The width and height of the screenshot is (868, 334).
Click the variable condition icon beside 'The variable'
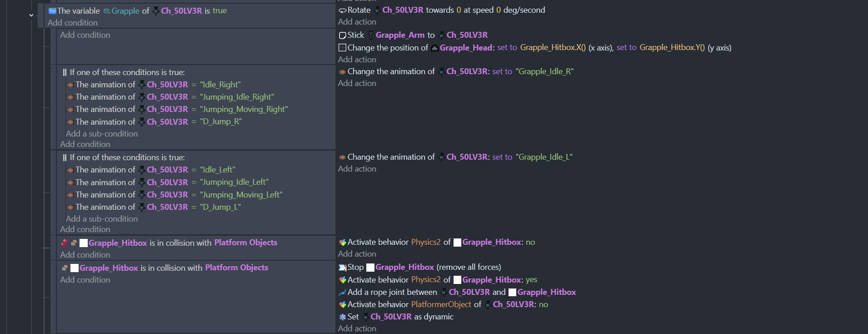coord(52,11)
